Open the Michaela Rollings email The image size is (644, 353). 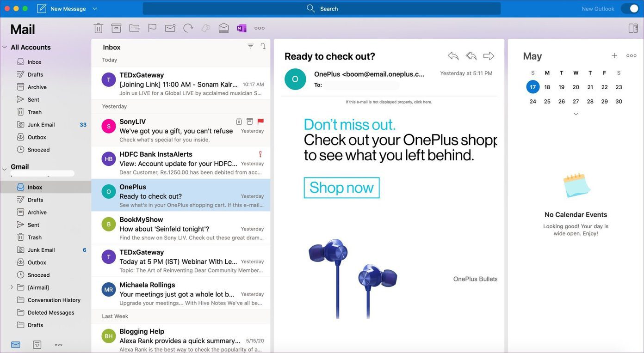pos(181,293)
